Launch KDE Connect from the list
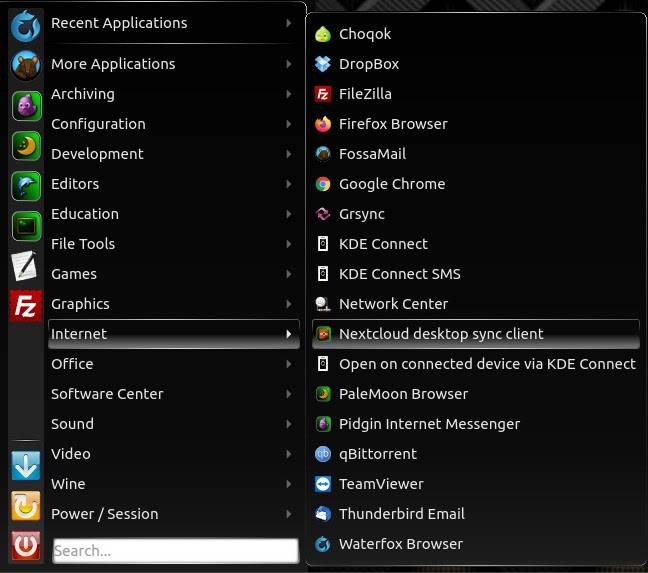 pyautogui.click(x=476, y=244)
